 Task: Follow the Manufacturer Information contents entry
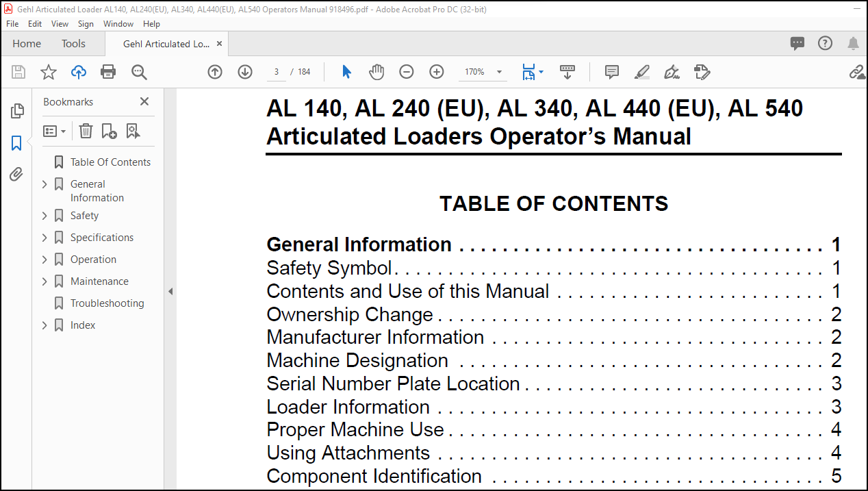(x=554, y=338)
